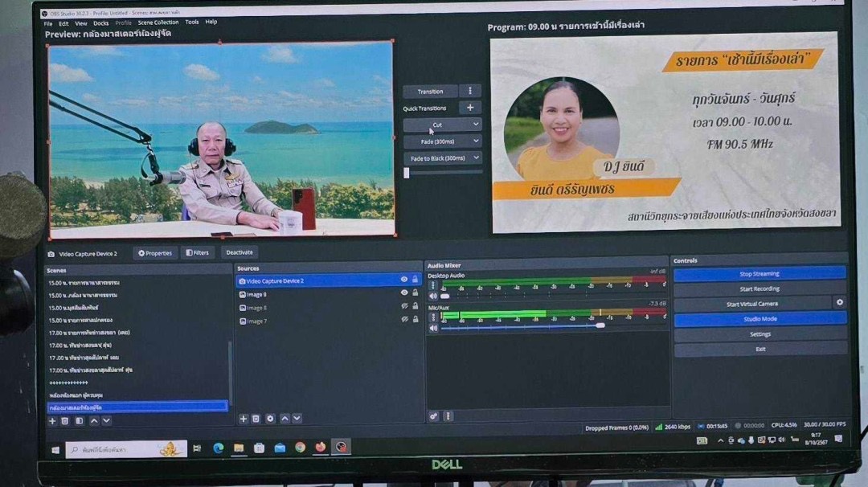This screenshot has width=868, height=487.
Task: Remove selected source using trash icon
Action: tap(256, 419)
